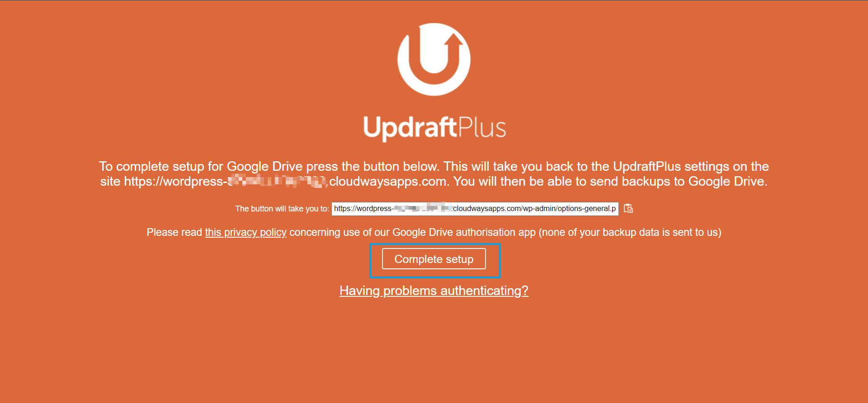
Task: Click the Complete setup button
Action: [434, 259]
